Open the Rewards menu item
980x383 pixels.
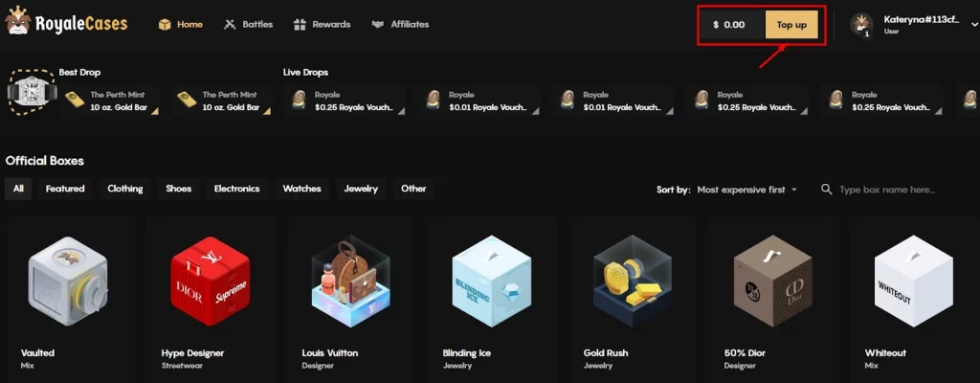pos(322,24)
